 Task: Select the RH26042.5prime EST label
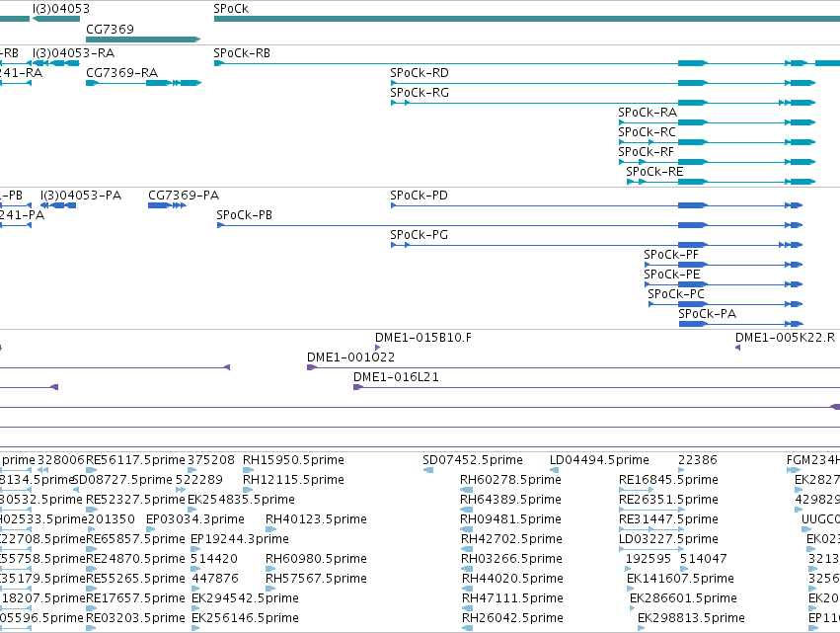coord(512,618)
